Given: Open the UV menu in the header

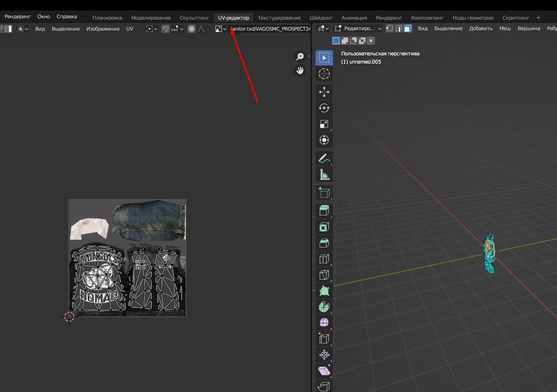Looking at the screenshot, I should coord(130,29).
